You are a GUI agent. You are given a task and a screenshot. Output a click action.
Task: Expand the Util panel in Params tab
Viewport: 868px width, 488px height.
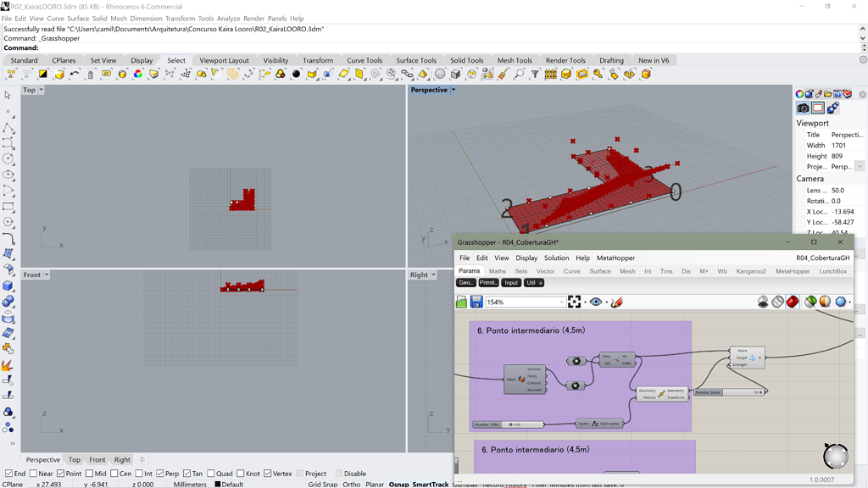(x=534, y=283)
